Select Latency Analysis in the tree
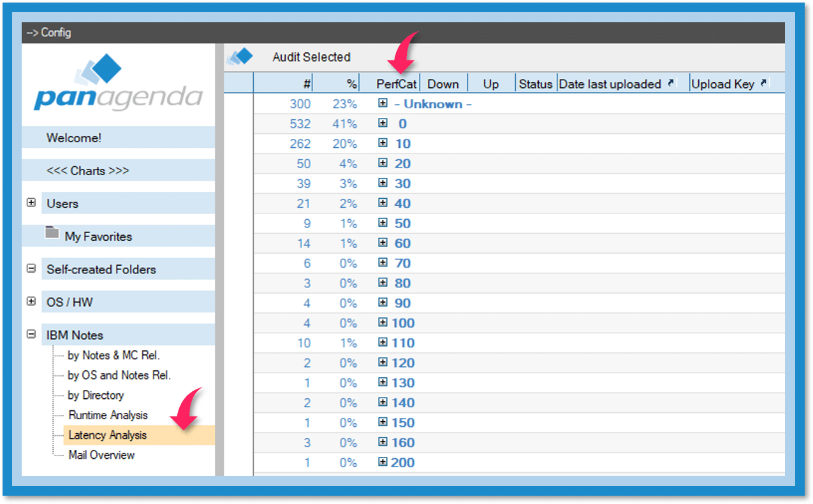 click(108, 435)
